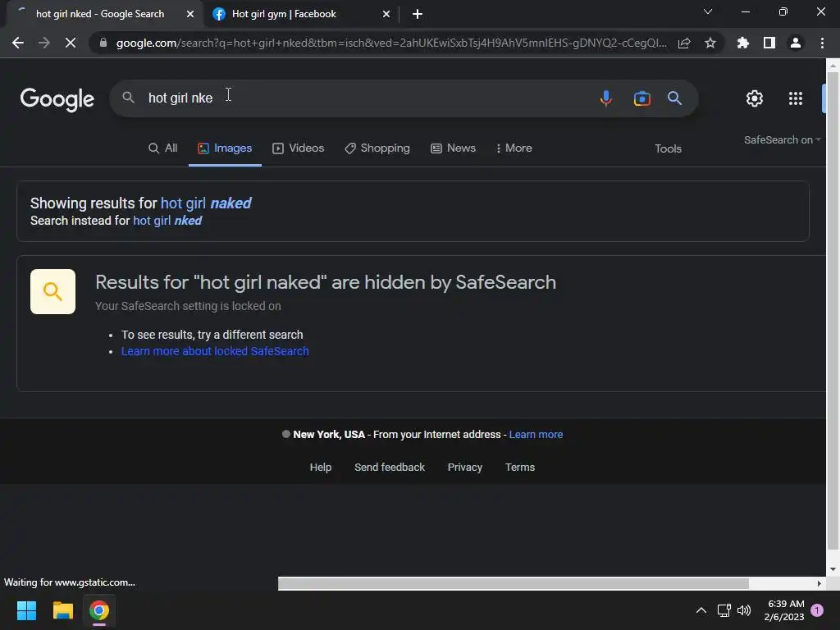The height and width of the screenshot is (630, 840).
Task: Click the Learn more link next to the location
Action: point(536,435)
